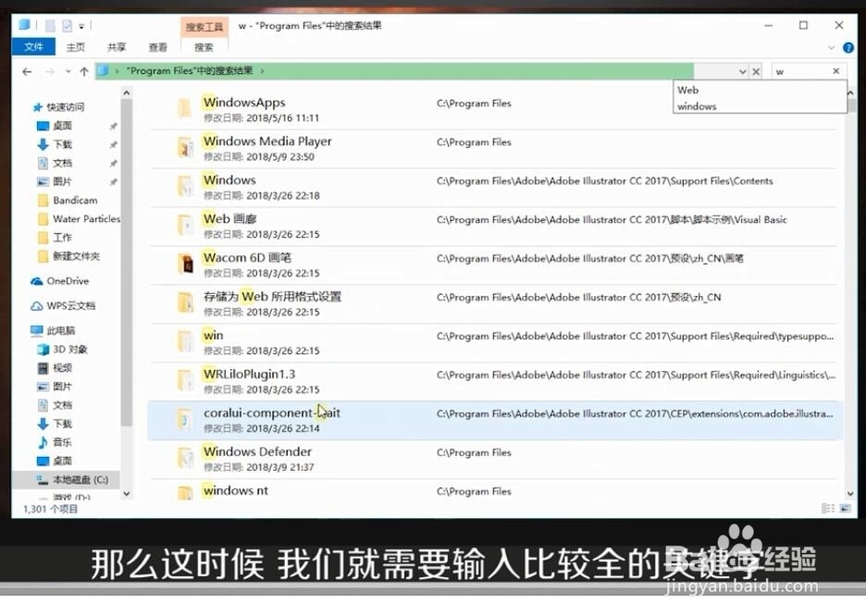866x616 pixels.
Task: Click results scrollbar down arrow
Action: (x=850, y=494)
